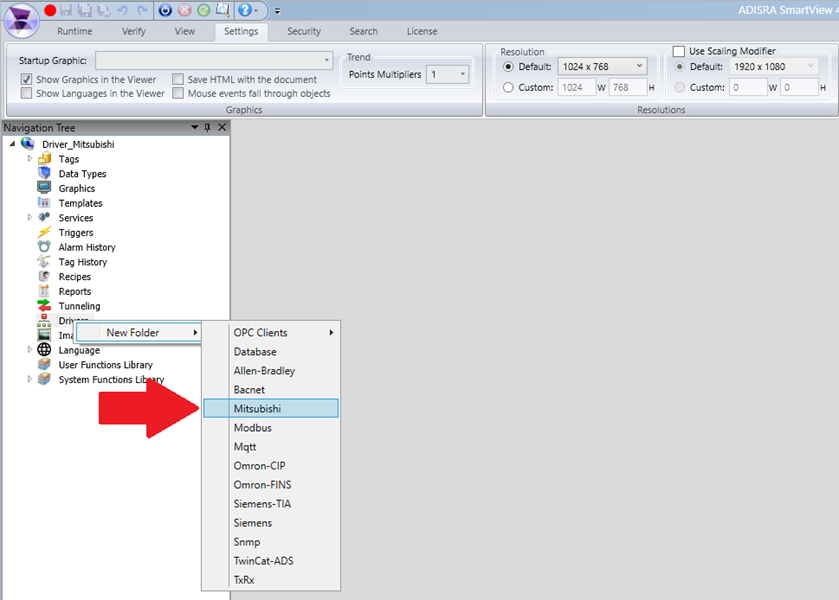Open the 1024 x 768 resolution dropdown
The image size is (839, 600).
tap(602, 66)
